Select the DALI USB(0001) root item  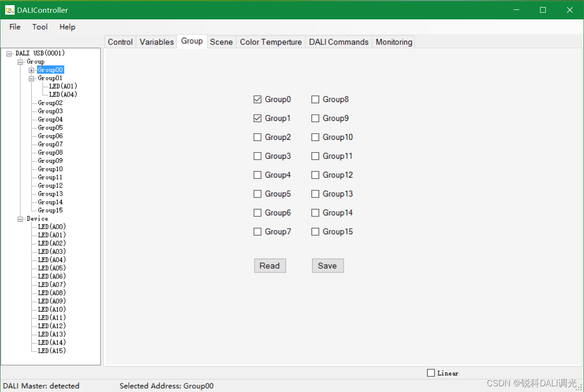pos(40,53)
